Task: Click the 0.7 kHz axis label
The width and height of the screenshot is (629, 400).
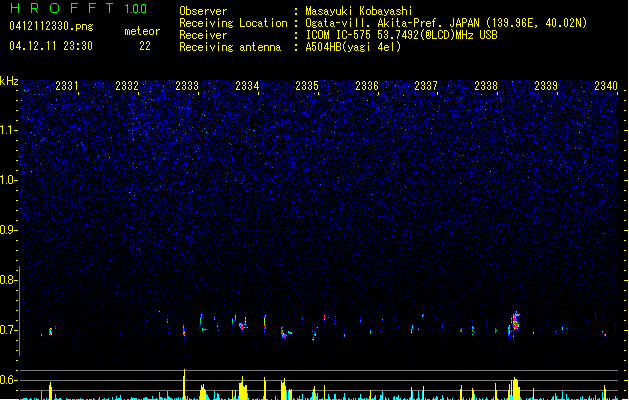Action: [9, 330]
